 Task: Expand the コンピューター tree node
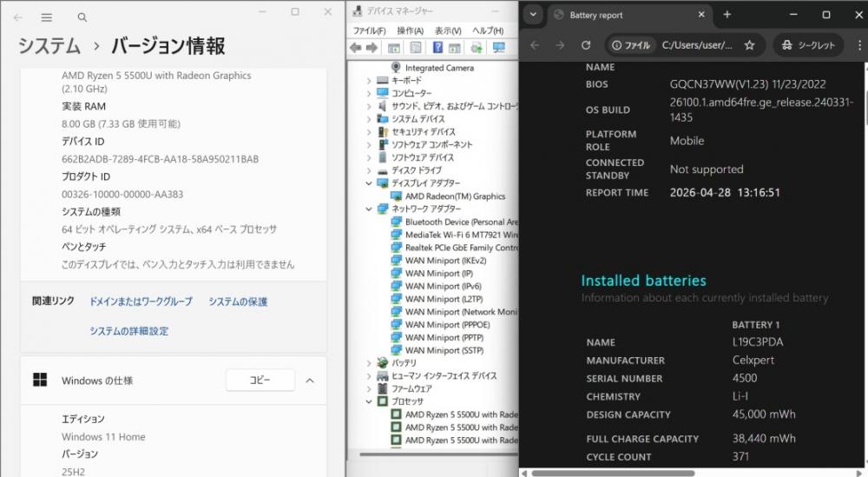(369, 93)
